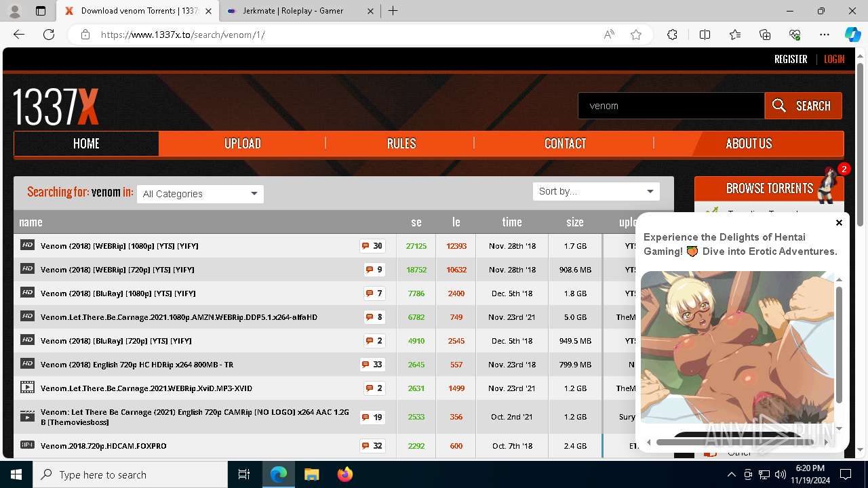868x488 pixels.
Task: Click video icon beside Carnage XviD torrent
Action: point(27,388)
